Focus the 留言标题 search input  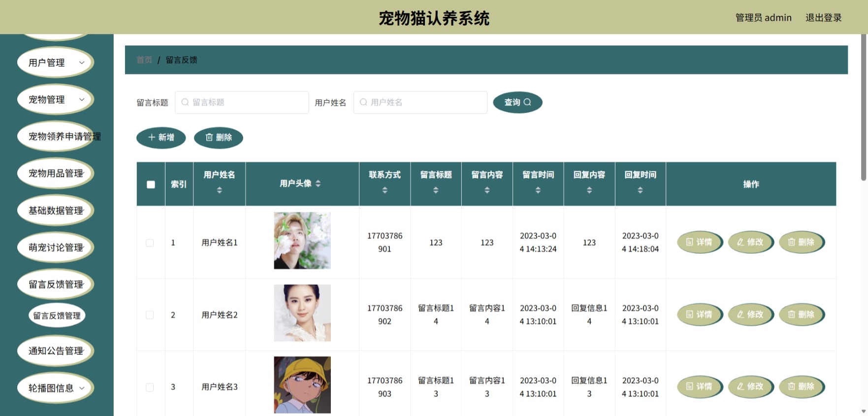(x=242, y=102)
